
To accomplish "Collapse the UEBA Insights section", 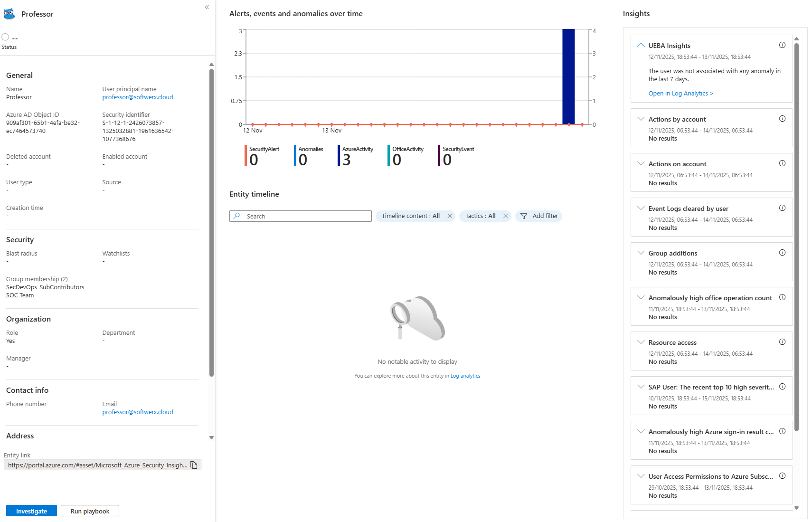I will pyautogui.click(x=641, y=45).
